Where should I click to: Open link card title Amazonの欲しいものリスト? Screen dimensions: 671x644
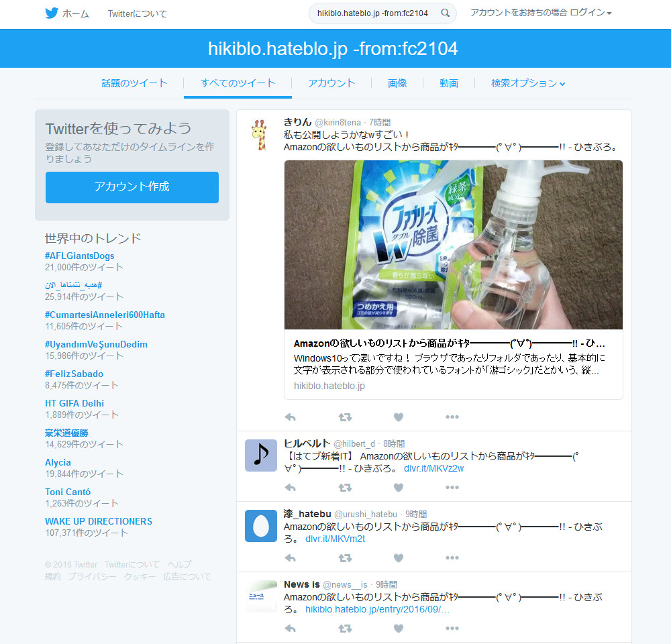coord(450,343)
